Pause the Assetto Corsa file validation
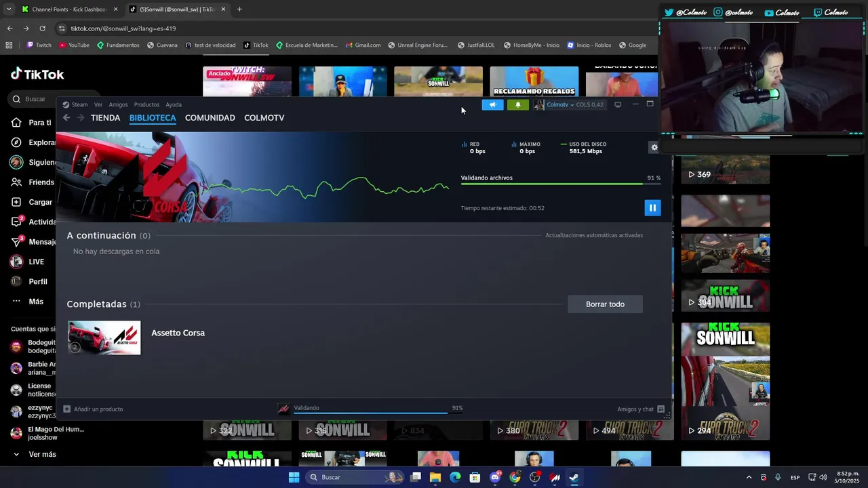Image resolution: width=868 pixels, height=488 pixels. 652,208
